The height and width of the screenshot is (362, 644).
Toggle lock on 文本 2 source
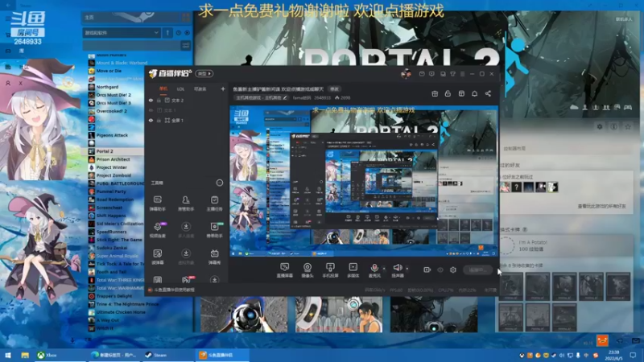(x=159, y=100)
